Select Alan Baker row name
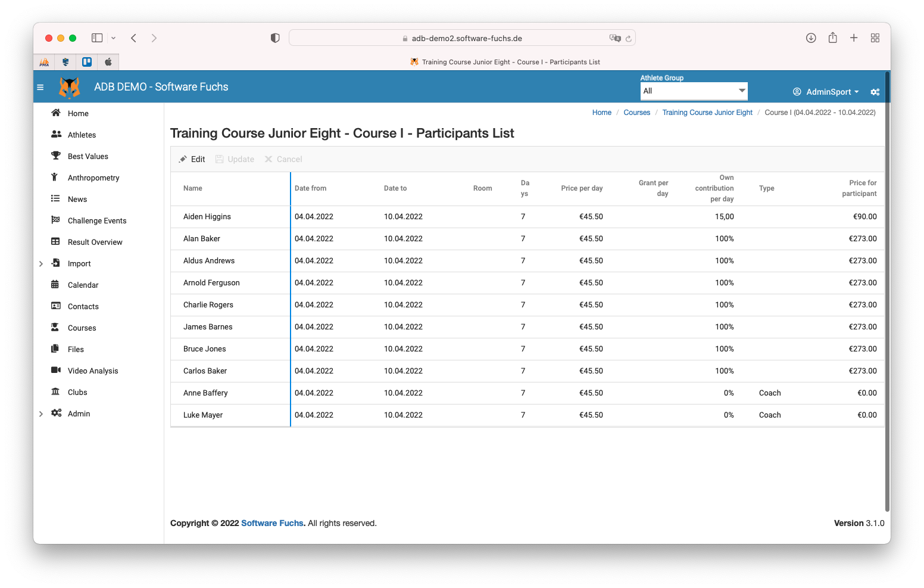924x588 pixels. pos(202,239)
